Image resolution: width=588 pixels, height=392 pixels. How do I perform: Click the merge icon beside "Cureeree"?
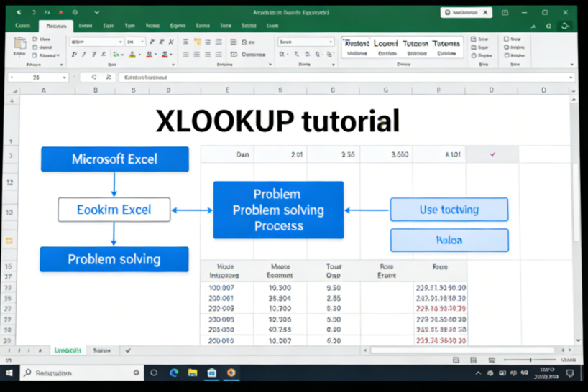pos(234,55)
